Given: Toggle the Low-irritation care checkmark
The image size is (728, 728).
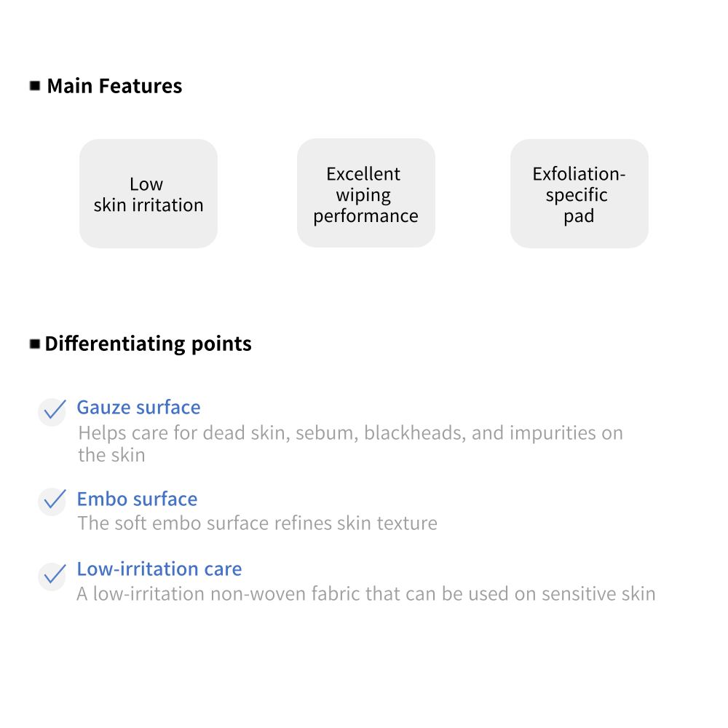Looking at the screenshot, I should (x=52, y=577).
